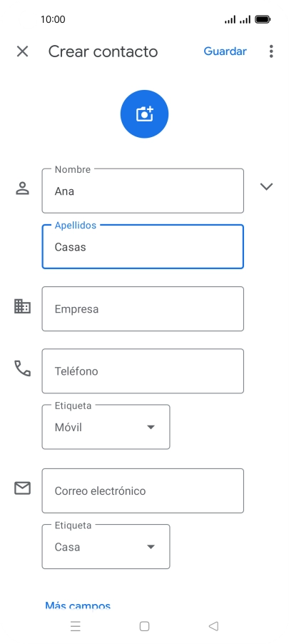
Task: Tap the Correo electrónico input field
Action: 143,490
